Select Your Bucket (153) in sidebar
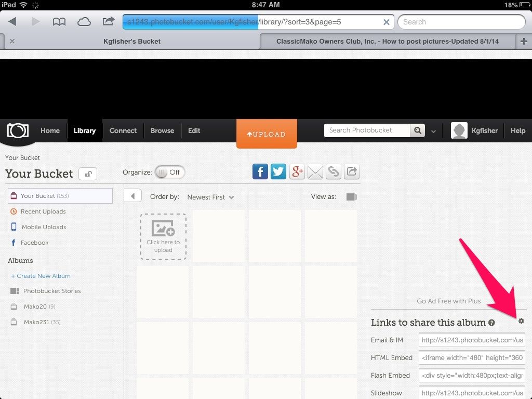The image size is (532, 399). point(60,196)
